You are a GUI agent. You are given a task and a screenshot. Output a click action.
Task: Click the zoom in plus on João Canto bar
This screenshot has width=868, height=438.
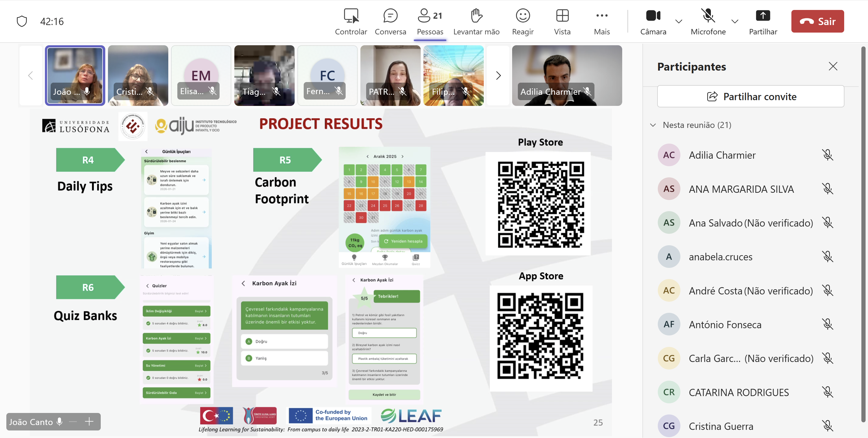coord(89,421)
